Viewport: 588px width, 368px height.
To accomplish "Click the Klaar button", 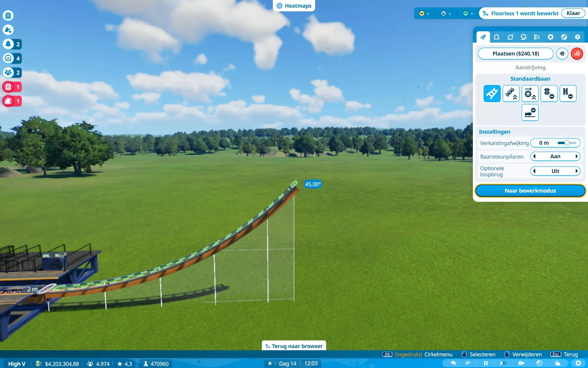I will point(573,13).
